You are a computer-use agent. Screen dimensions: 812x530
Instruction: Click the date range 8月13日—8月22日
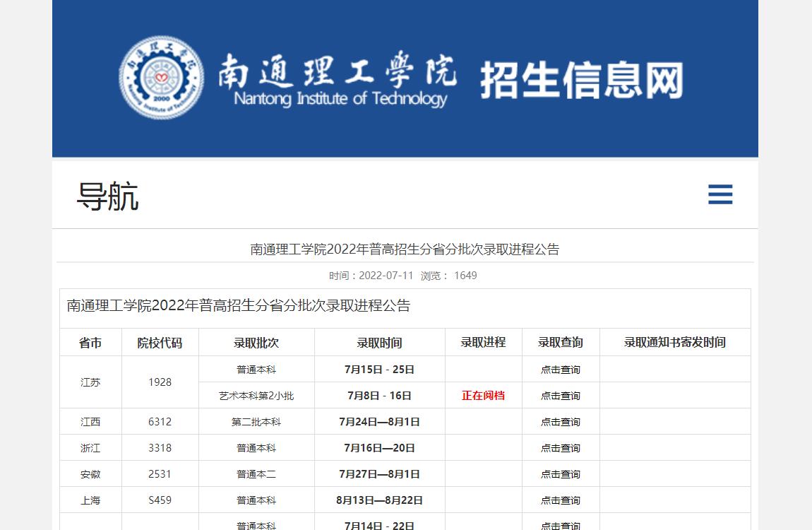(x=380, y=500)
